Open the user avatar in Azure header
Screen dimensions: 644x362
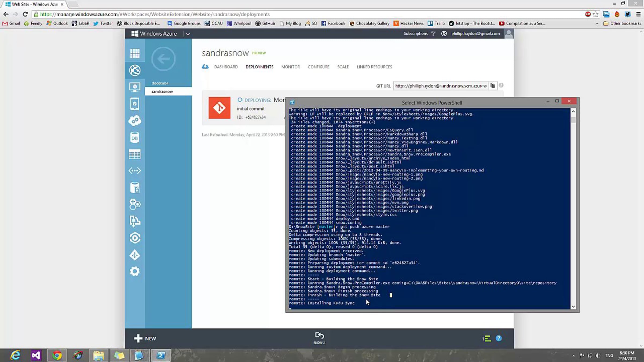click(x=508, y=34)
